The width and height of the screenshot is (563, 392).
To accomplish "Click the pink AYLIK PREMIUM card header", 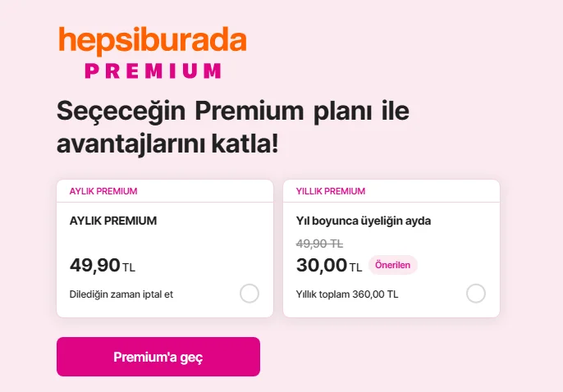I will point(103,191).
